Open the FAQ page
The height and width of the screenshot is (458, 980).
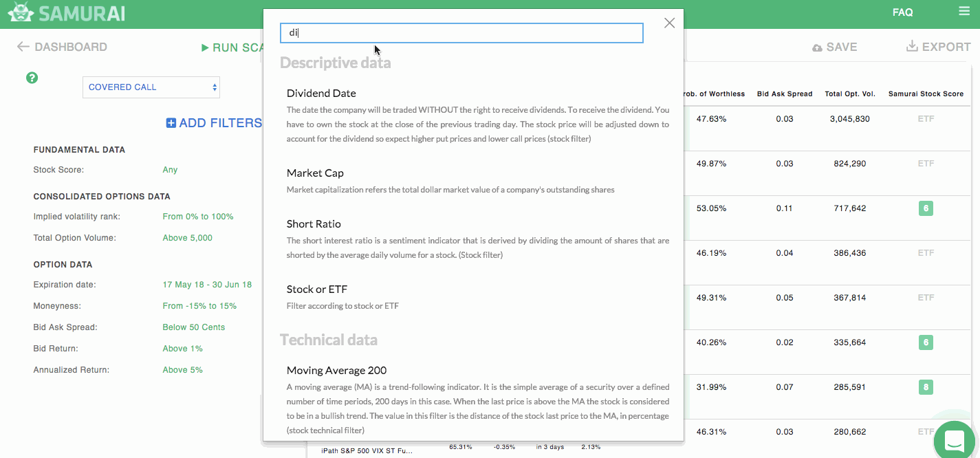tap(902, 12)
